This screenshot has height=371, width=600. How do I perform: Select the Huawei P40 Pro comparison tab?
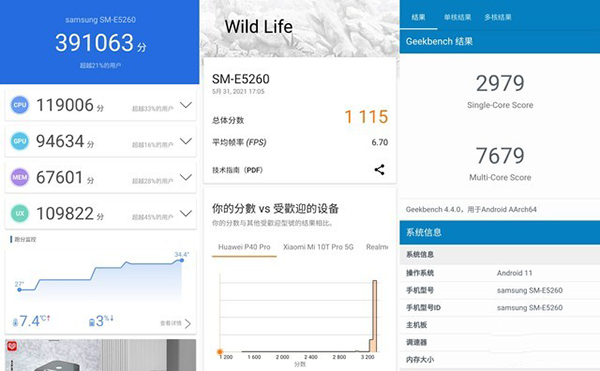click(244, 247)
